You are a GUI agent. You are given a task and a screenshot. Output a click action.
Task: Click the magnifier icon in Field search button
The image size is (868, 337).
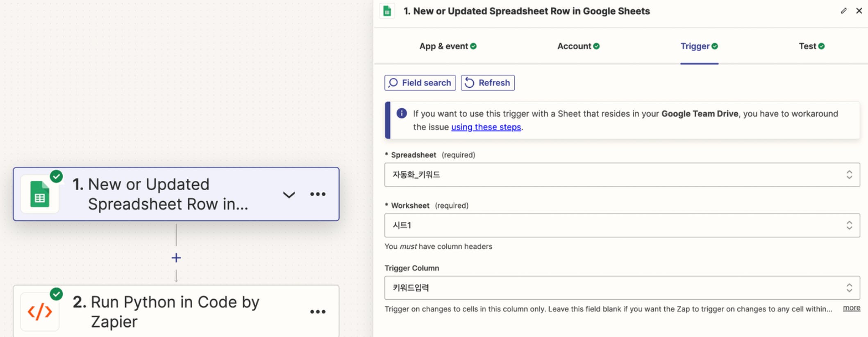(x=393, y=83)
